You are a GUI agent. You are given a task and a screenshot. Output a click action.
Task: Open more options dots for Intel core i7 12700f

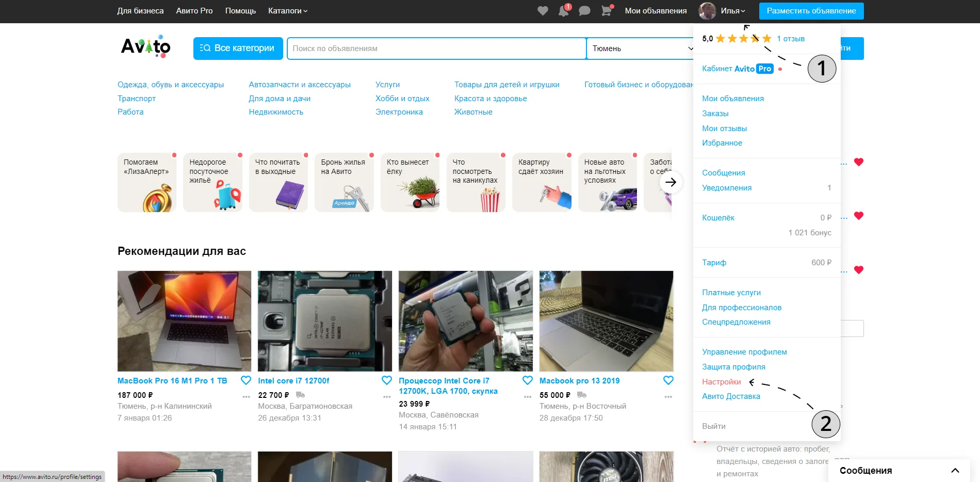(x=387, y=396)
